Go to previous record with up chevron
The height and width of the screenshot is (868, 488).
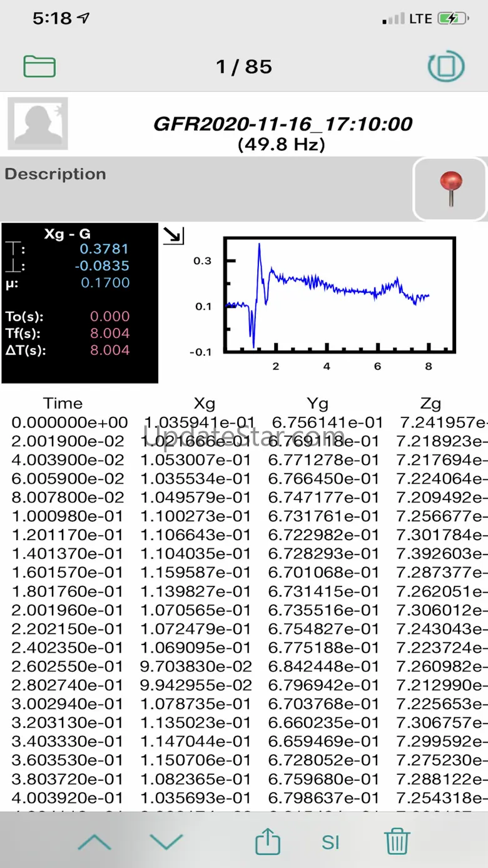pos(94,842)
